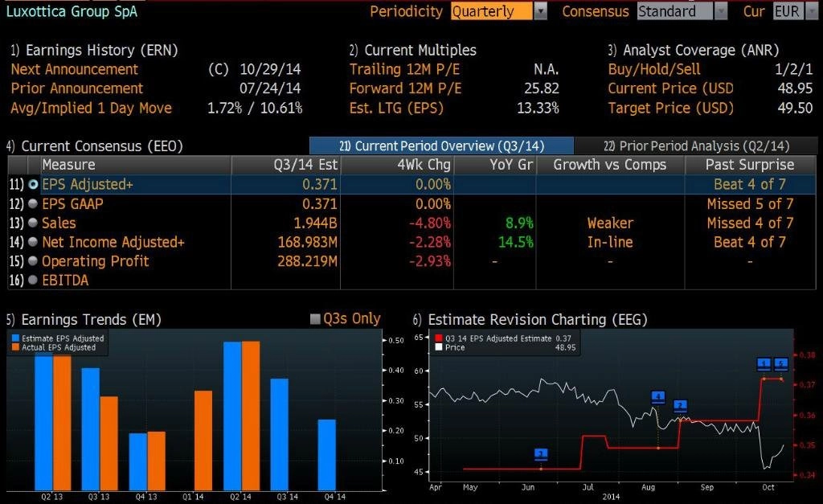Image resolution: width=823 pixels, height=504 pixels.
Task: Click the orange actual bar for Q3 13
Action: click(x=109, y=444)
